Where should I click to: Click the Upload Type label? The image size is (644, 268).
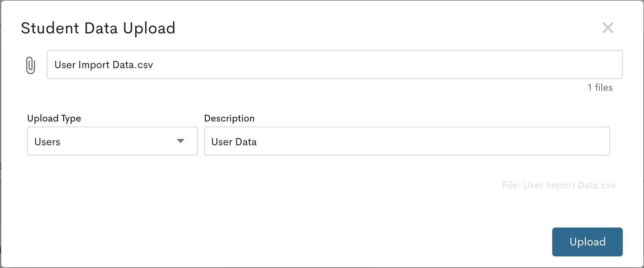[54, 118]
